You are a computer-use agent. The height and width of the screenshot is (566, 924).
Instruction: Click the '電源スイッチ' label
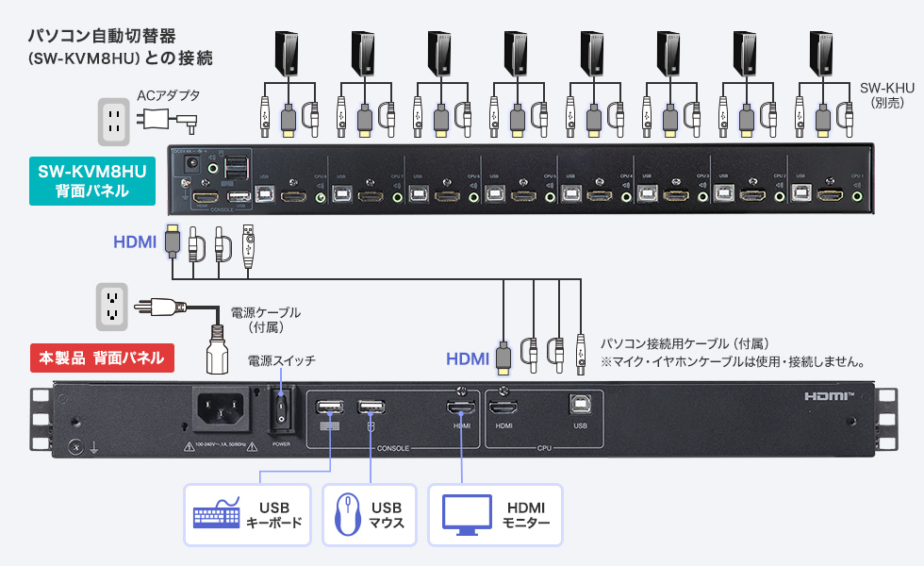click(x=282, y=360)
